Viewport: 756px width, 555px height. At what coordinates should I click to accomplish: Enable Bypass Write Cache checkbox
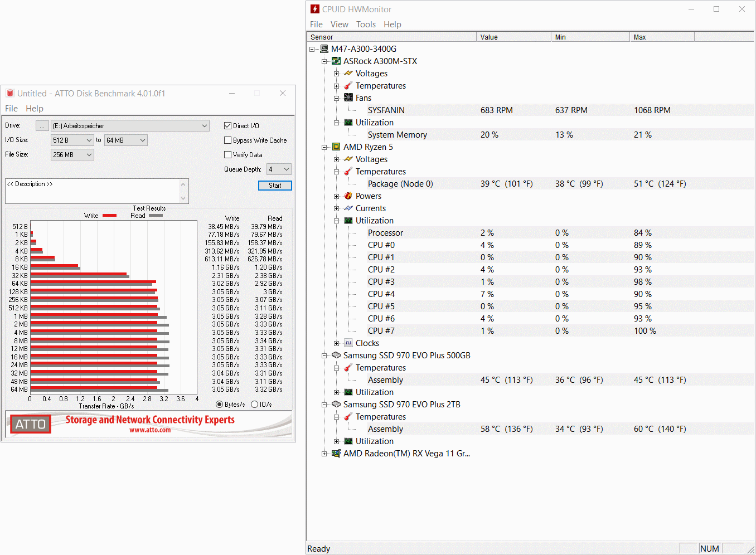[x=227, y=140]
